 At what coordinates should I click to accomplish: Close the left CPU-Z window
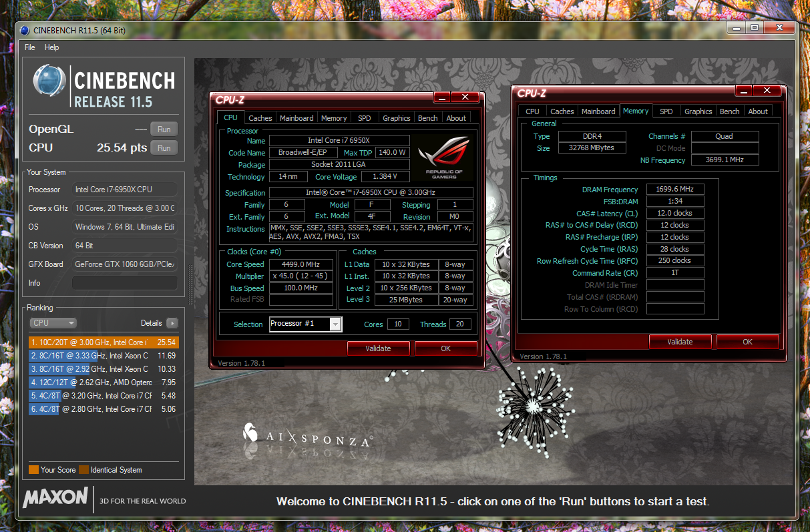coord(465,97)
